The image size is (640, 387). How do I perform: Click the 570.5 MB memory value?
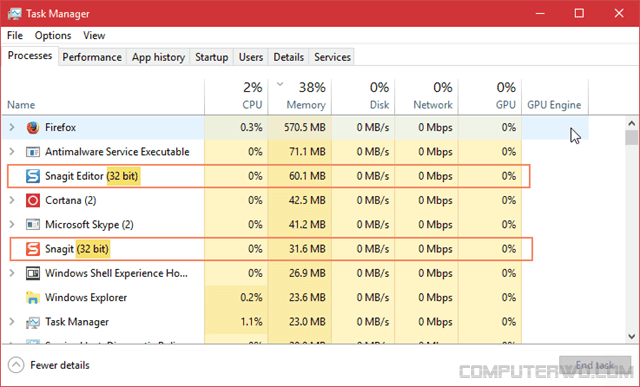point(305,127)
